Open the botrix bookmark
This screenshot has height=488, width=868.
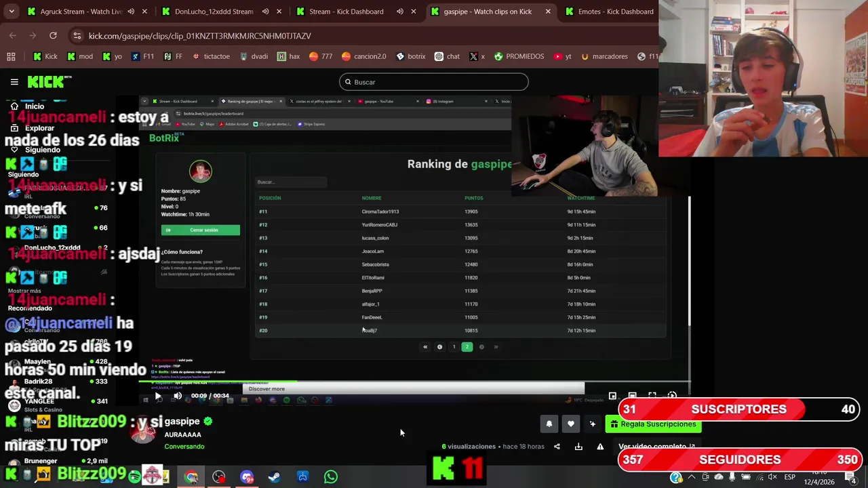[410, 56]
